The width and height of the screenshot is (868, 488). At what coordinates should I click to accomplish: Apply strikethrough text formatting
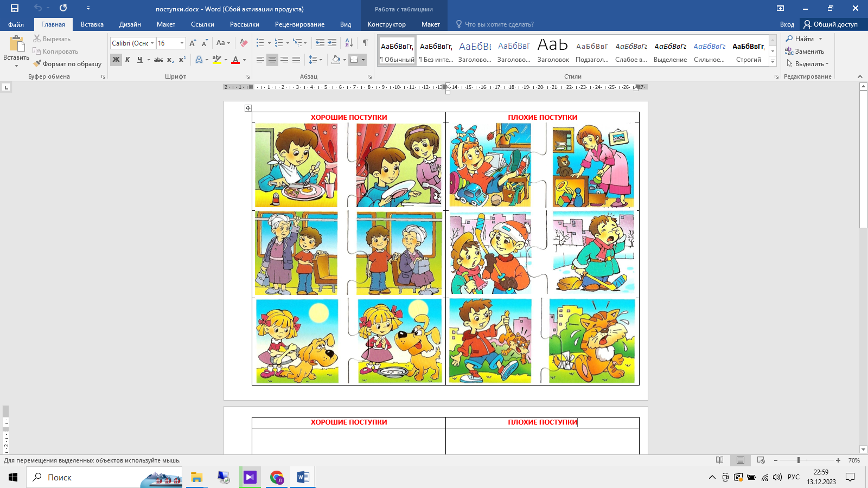pyautogui.click(x=158, y=60)
